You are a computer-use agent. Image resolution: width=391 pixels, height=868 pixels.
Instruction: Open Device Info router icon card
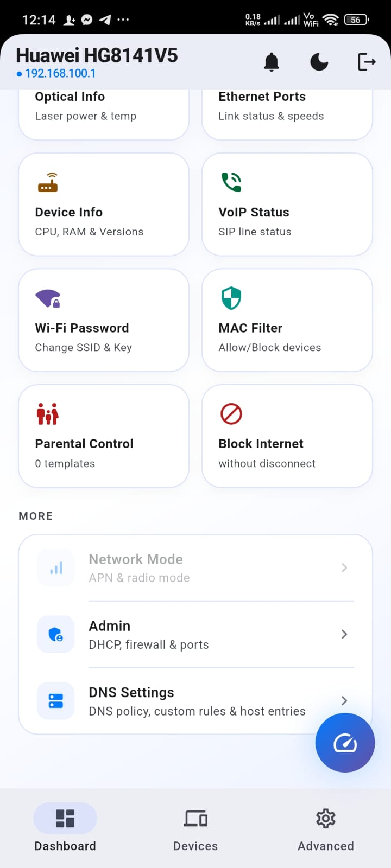click(104, 205)
